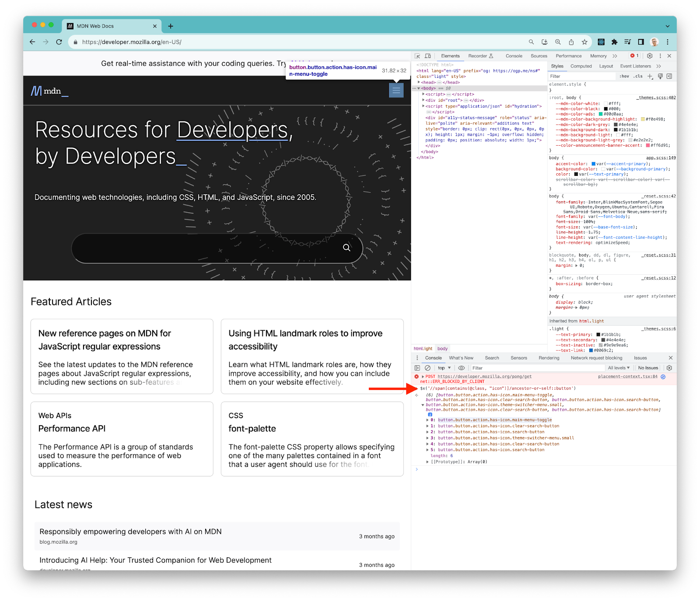Open the placement-context.tsx:84 source link
This screenshot has width=700, height=601.
pyautogui.click(x=627, y=377)
